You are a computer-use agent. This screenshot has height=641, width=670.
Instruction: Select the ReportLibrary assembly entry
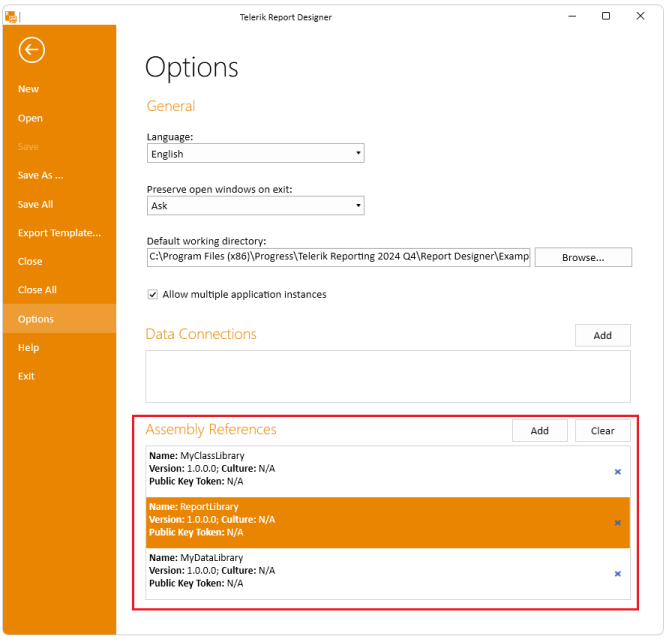(388, 523)
